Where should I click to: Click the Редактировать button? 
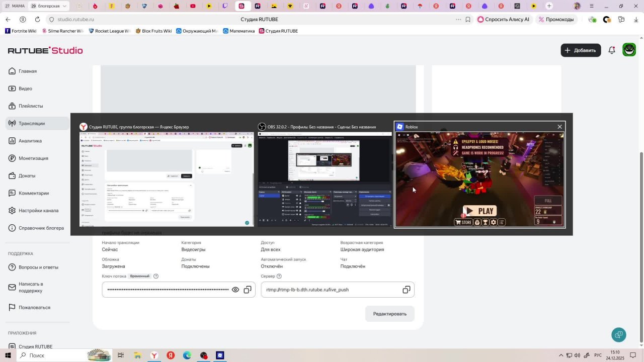point(390,314)
